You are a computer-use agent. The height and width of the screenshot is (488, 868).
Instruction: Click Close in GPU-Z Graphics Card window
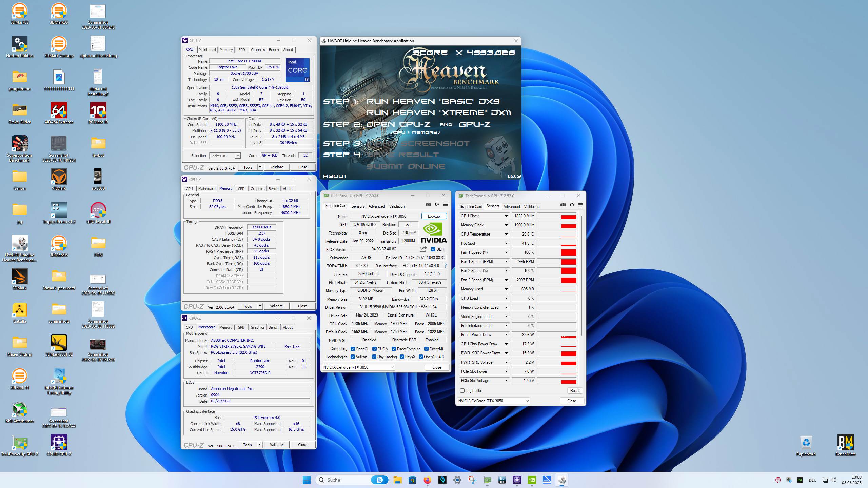coord(437,367)
